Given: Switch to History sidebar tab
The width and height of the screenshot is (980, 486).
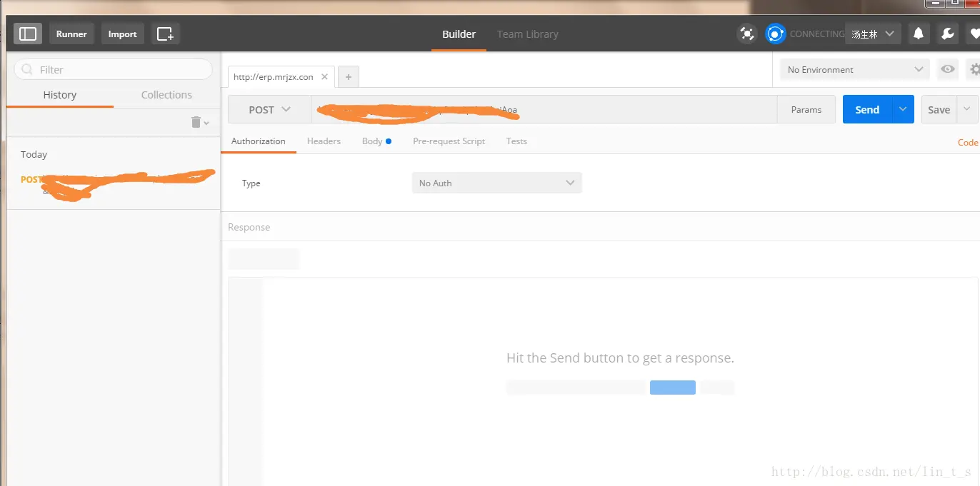Looking at the screenshot, I should point(60,95).
